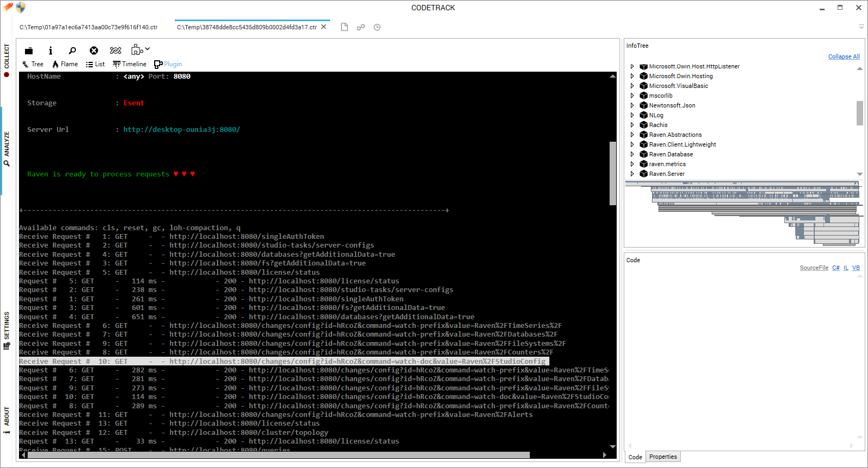This screenshot has width=868, height=468.
Task: Expand the raven.metrics node
Action: (x=632, y=164)
